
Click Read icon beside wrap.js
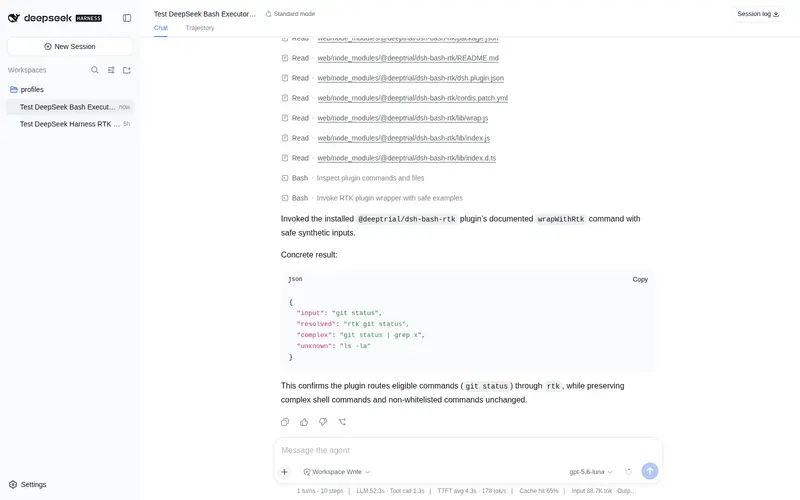pyautogui.click(x=285, y=118)
